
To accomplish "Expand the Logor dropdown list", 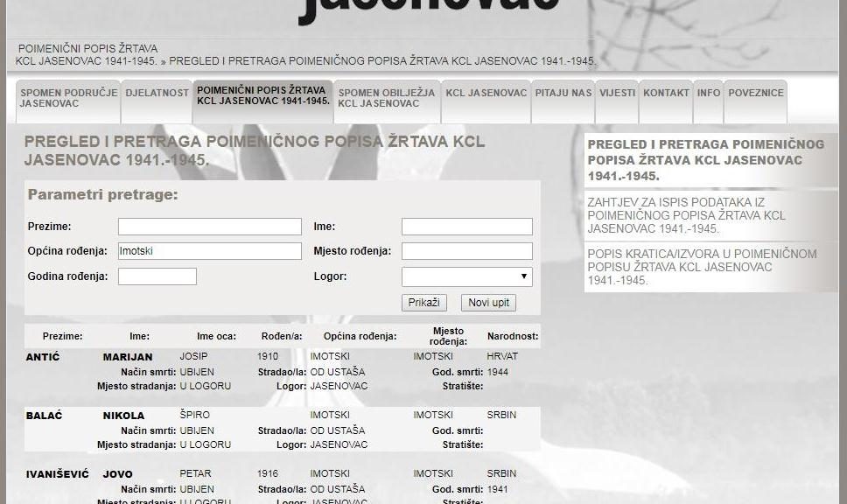I will tap(466, 277).
